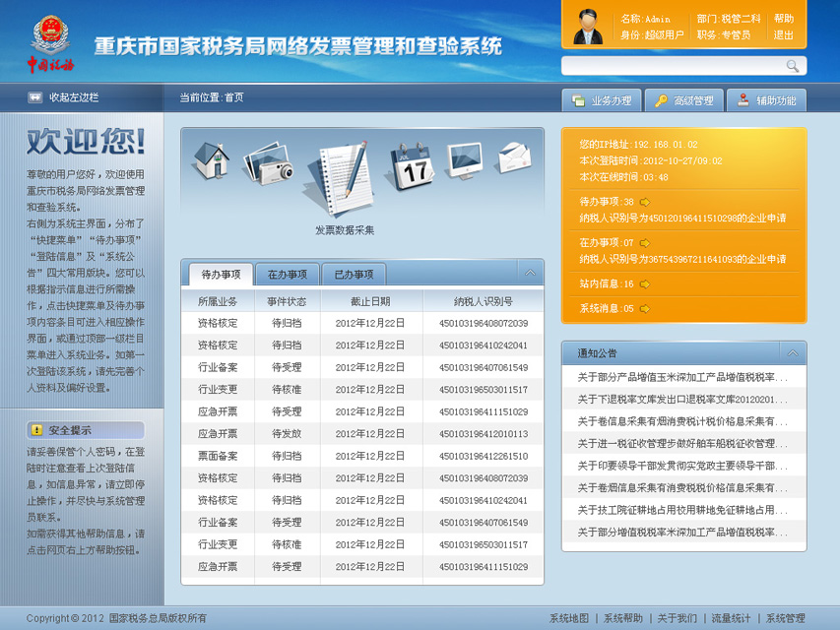This screenshot has height=630, width=840.
Task: Switch to the 已办事项 tab
Action: pyautogui.click(x=354, y=275)
